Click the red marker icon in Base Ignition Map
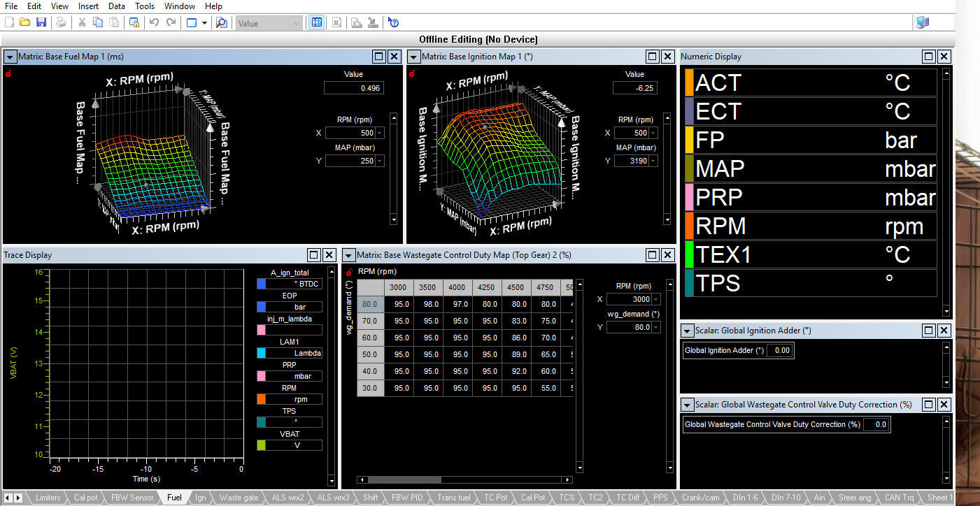The height and width of the screenshot is (506, 980). (413, 73)
